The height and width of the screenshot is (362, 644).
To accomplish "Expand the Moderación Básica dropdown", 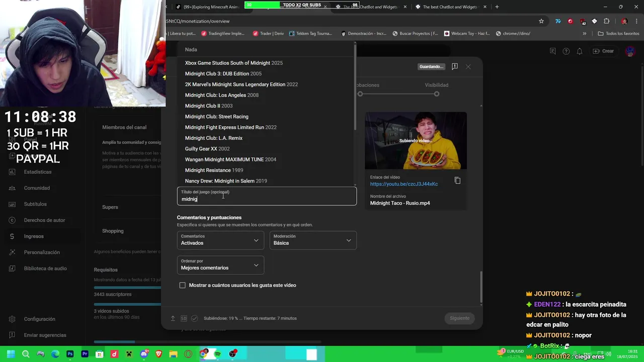I will 313,240.
